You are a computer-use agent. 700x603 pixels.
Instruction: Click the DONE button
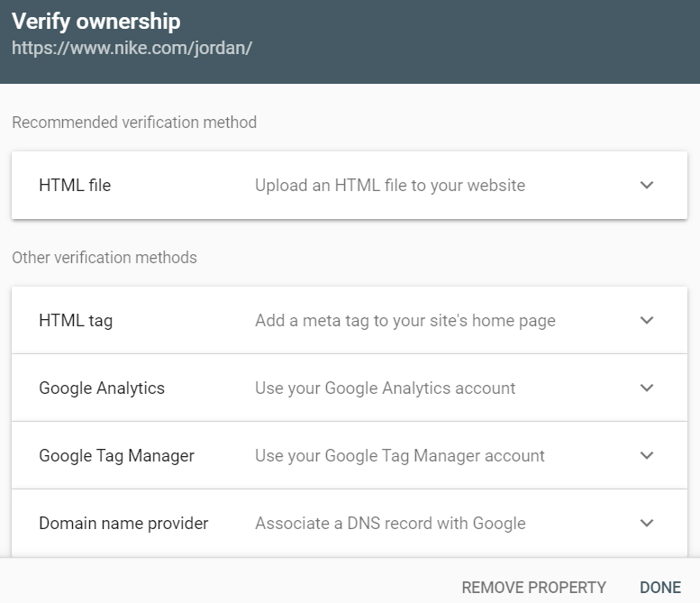pos(660,588)
